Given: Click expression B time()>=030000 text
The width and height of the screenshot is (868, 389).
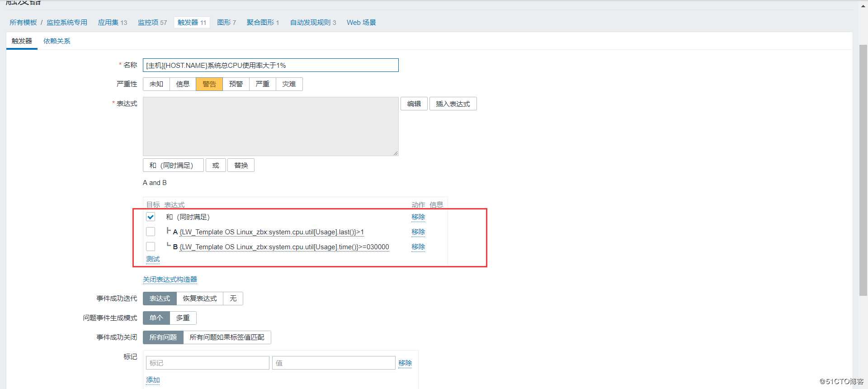Looking at the screenshot, I should tap(284, 247).
